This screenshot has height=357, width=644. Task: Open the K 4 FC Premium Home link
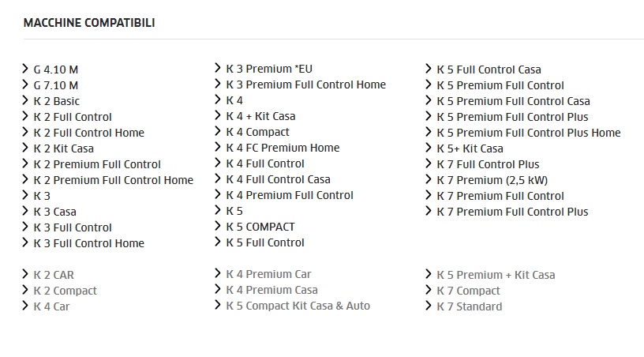(283, 148)
